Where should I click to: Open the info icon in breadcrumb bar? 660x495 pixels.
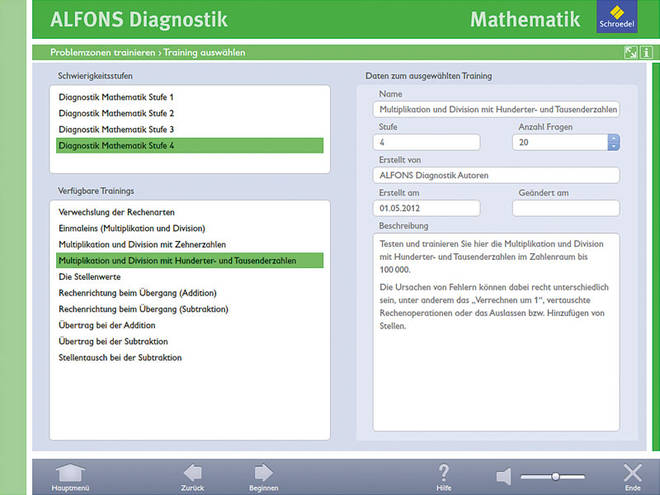click(x=647, y=53)
